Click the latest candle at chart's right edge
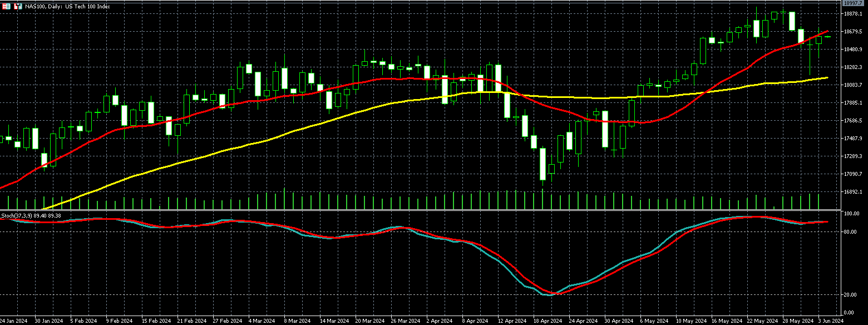This screenshot has width=868, height=325. click(828, 37)
